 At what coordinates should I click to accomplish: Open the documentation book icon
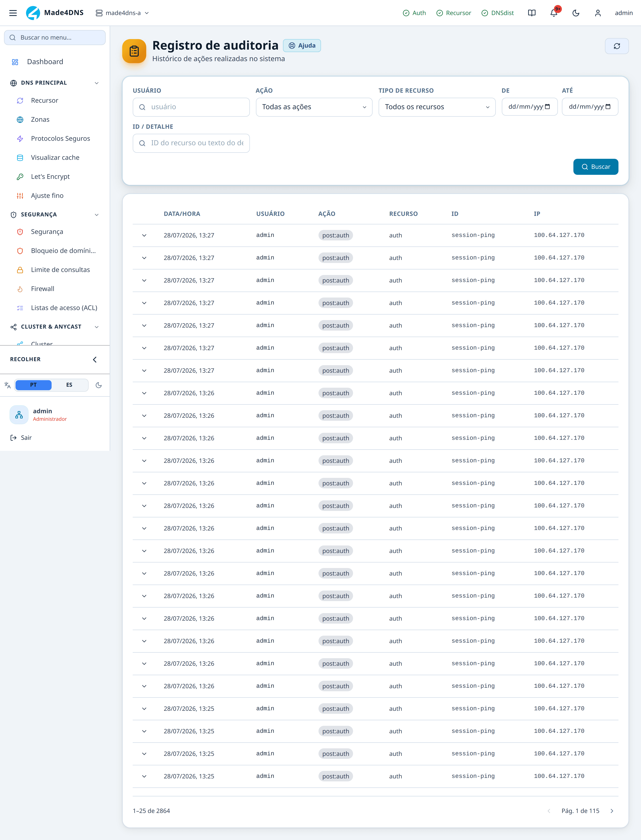531,13
